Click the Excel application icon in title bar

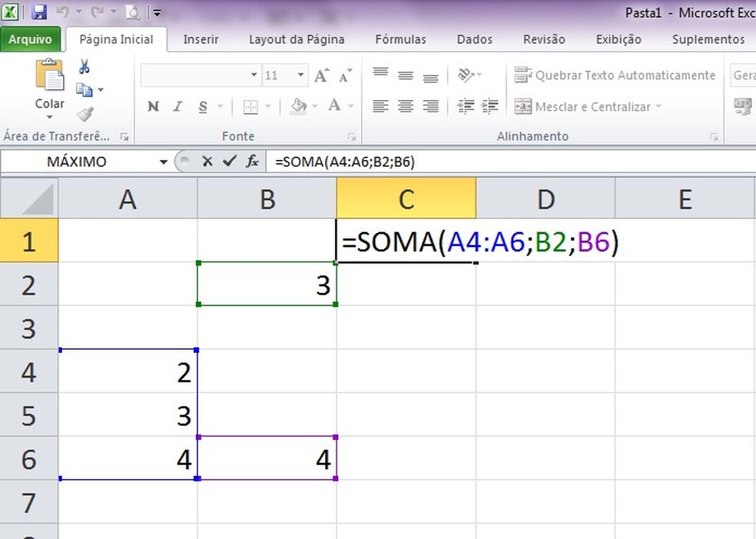click(10, 12)
